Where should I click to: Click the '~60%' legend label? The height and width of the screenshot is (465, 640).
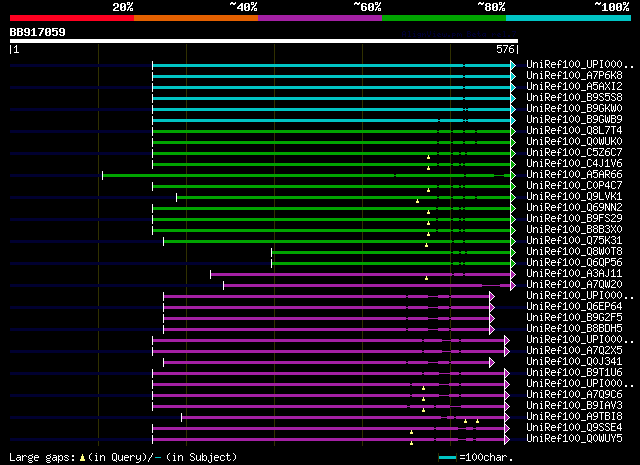tap(367, 7)
